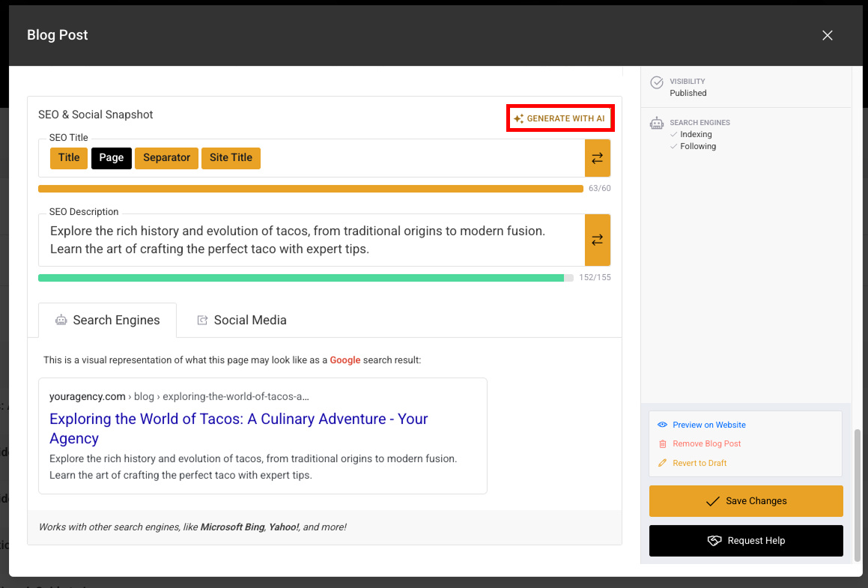
Task: Click Remove Blog Post link
Action: (x=707, y=443)
